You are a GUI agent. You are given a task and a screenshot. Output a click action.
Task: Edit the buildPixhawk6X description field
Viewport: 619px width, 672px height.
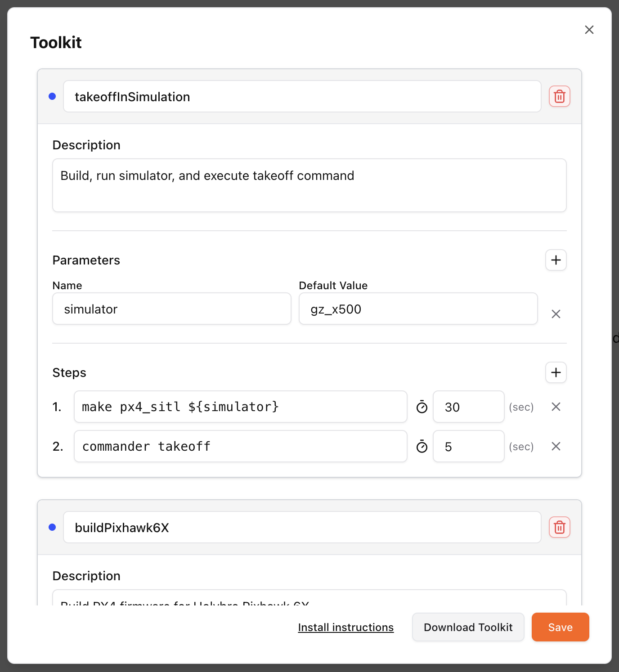[309, 597]
